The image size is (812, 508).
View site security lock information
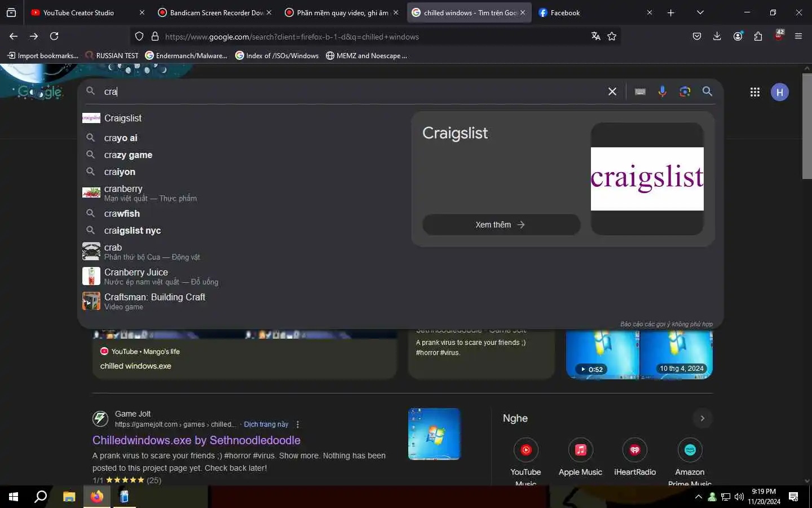pyautogui.click(x=155, y=37)
